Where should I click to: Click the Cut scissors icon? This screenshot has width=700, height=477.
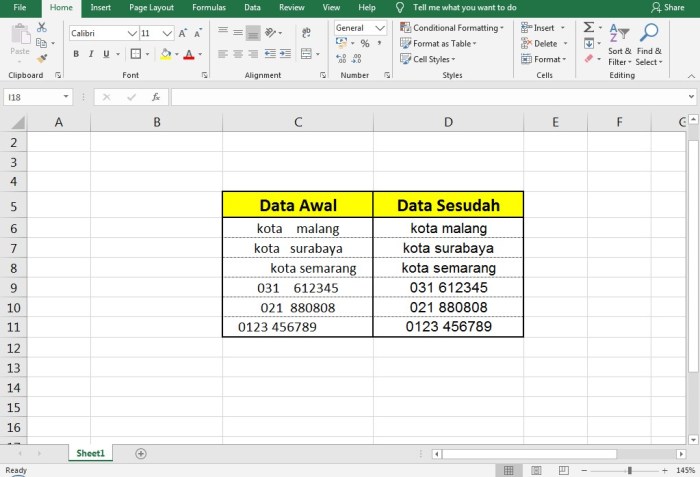(x=41, y=29)
